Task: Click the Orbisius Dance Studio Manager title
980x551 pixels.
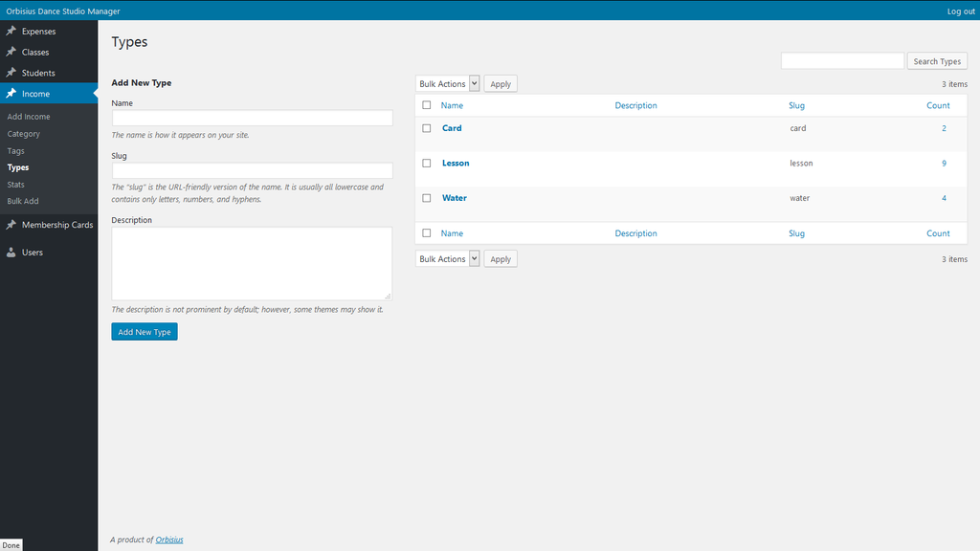Action: pos(63,11)
